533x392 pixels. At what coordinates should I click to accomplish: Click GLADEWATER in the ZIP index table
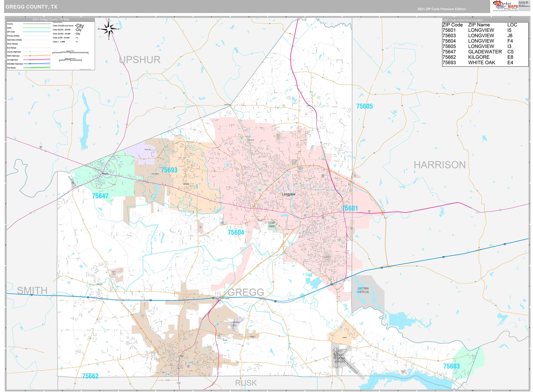(485, 52)
